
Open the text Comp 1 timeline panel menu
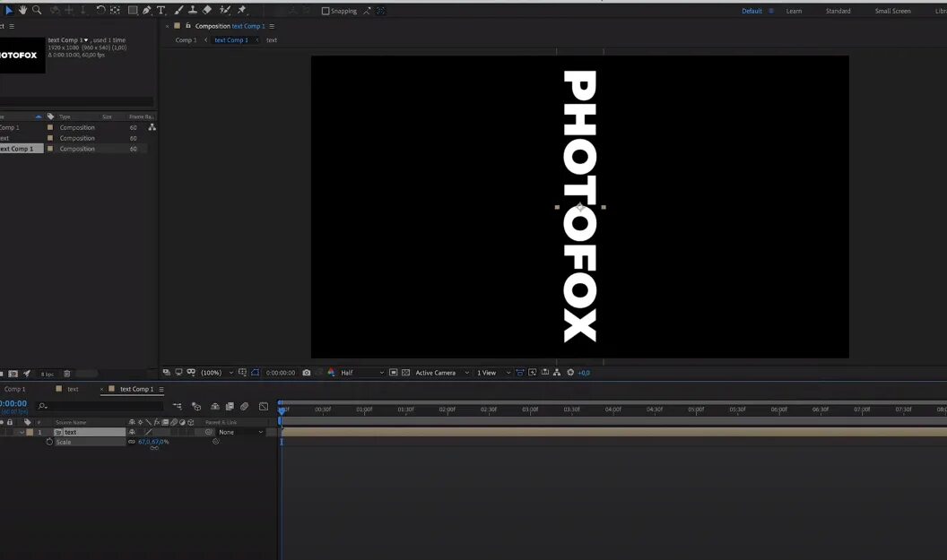tap(161, 389)
